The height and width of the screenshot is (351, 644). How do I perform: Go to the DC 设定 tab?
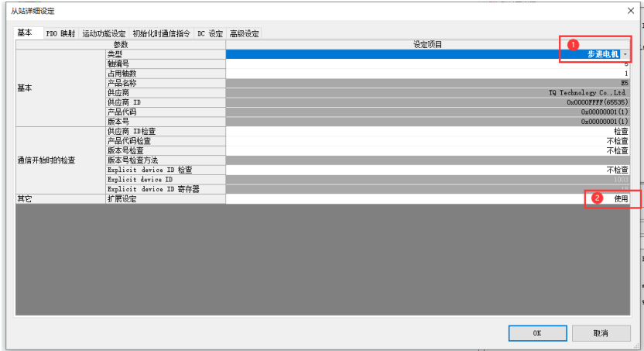[x=209, y=33]
